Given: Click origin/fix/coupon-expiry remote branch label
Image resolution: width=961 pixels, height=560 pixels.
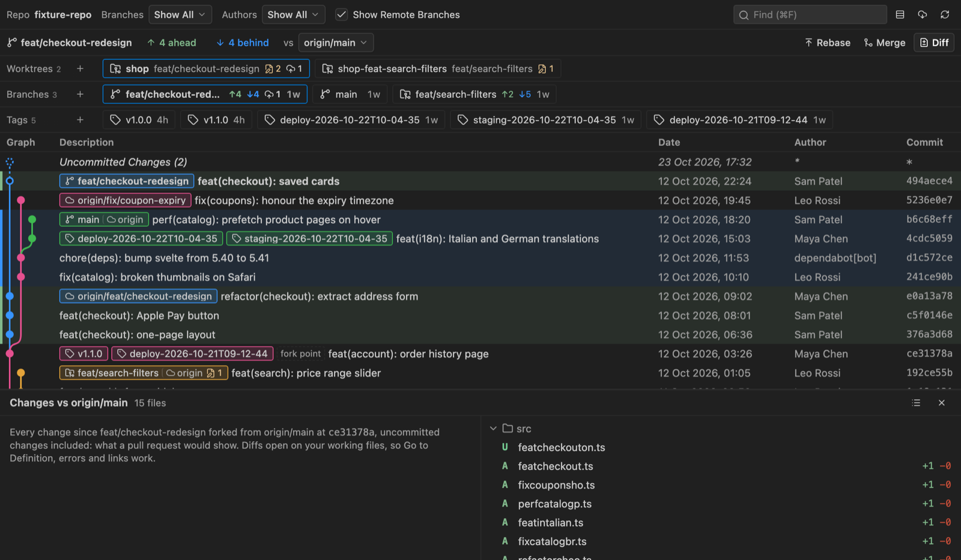Looking at the screenshot, I should coord(126,200).
